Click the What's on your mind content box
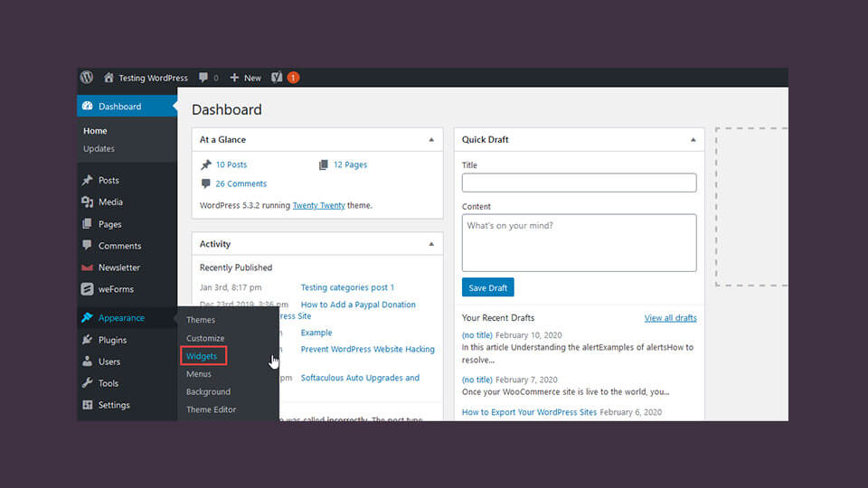The image size is (868, 488). (x=579, y=243)
